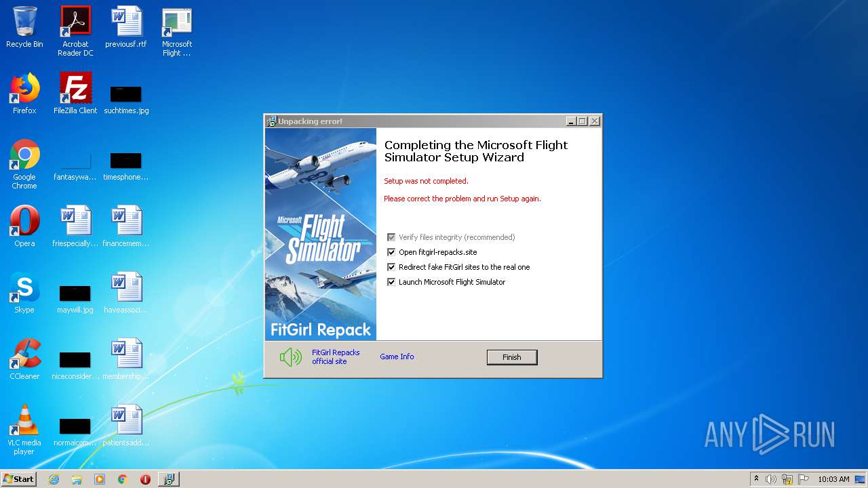Screen dimensions: 868x488
Task: Launch CCleaner desktop shortcut
Action: coord(24,359)
